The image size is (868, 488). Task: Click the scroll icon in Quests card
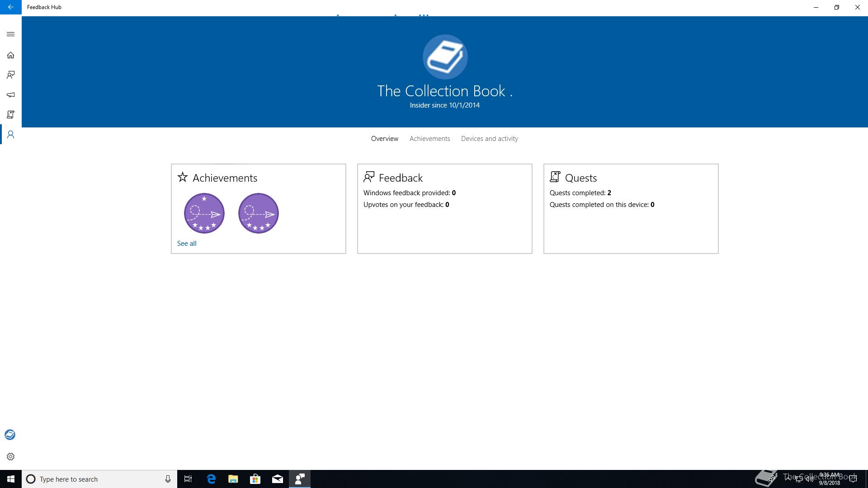pyautogui.click(x=555, y=177)
